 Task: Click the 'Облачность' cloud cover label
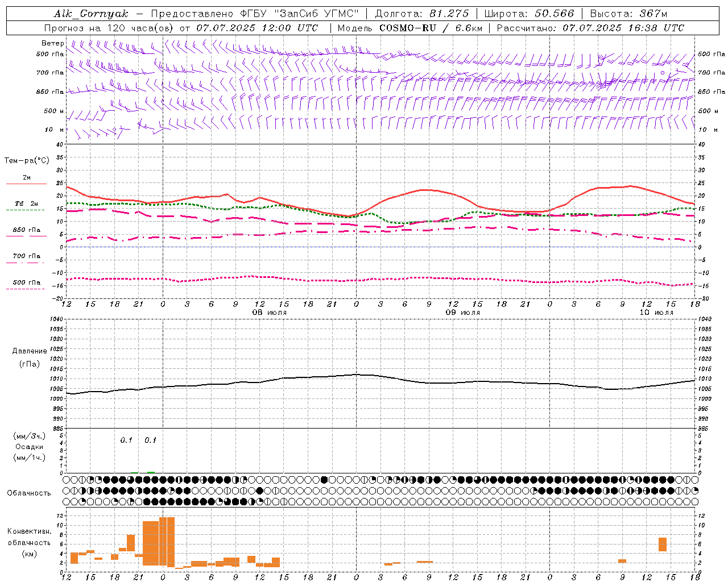pyautogui.click(x=29, y=493)
